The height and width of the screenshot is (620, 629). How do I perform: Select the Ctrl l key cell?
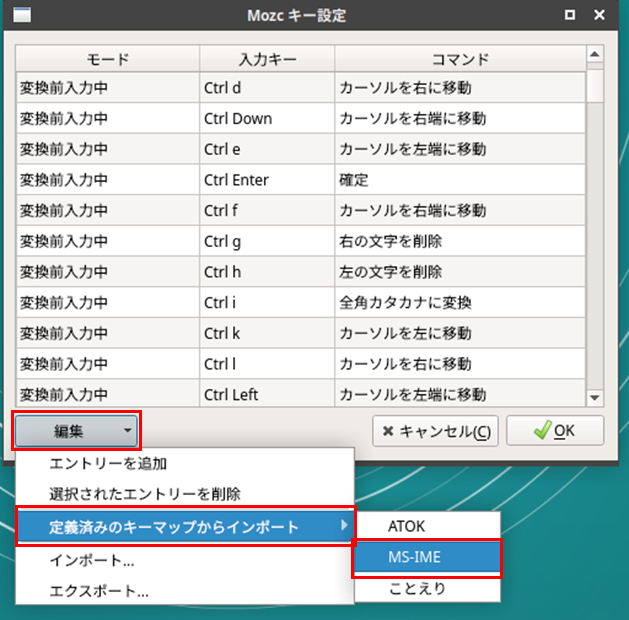[267, 364]
